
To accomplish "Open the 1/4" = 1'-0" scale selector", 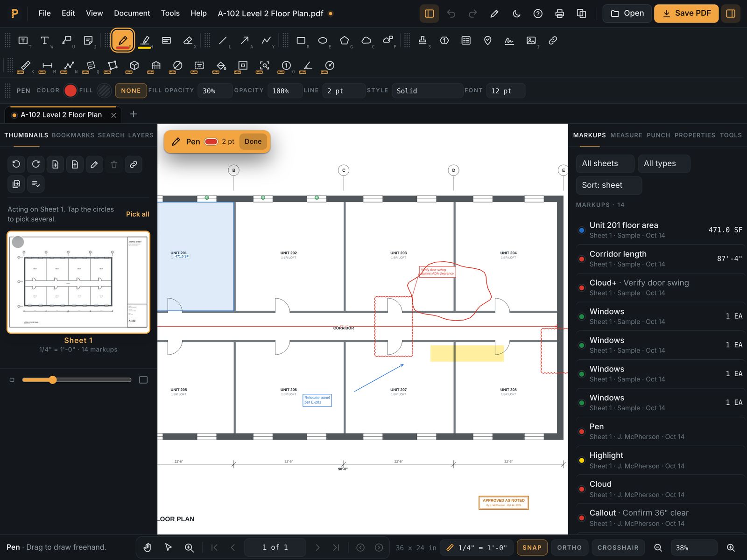I will [477, 547].
